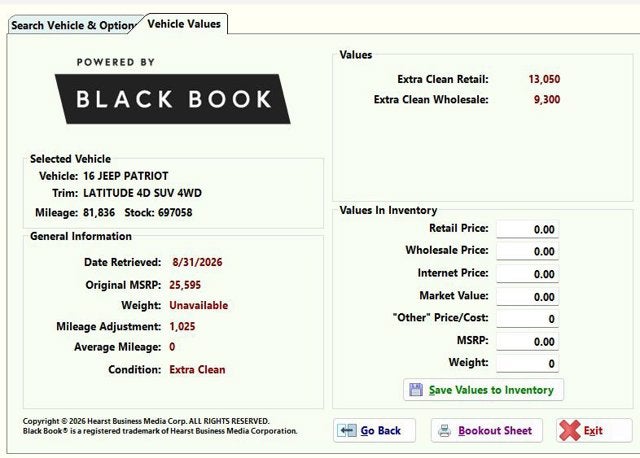The height and width of the screenshot is (458, 640).
Task: Click the Selected Vehicle heading
Action: [x=70, y=159]
